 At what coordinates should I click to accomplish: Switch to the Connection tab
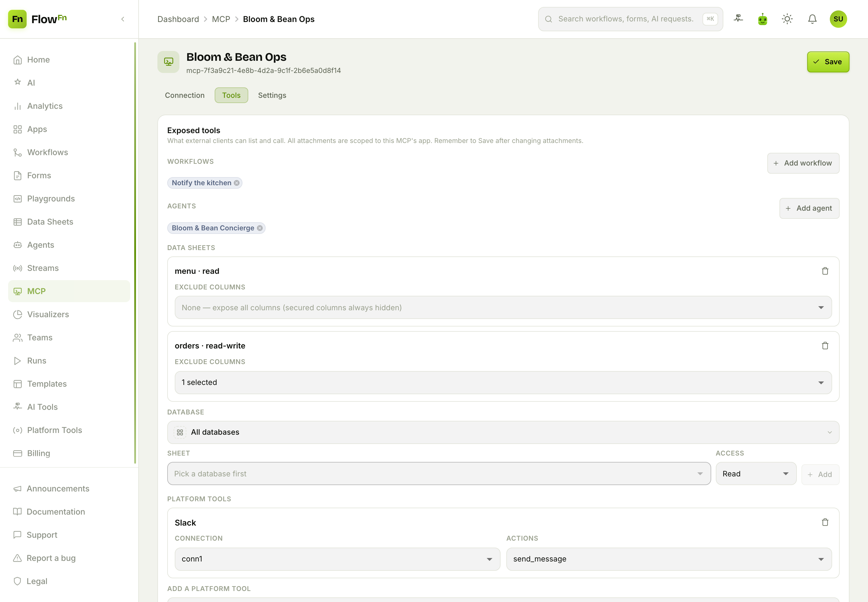coord(185,96)
